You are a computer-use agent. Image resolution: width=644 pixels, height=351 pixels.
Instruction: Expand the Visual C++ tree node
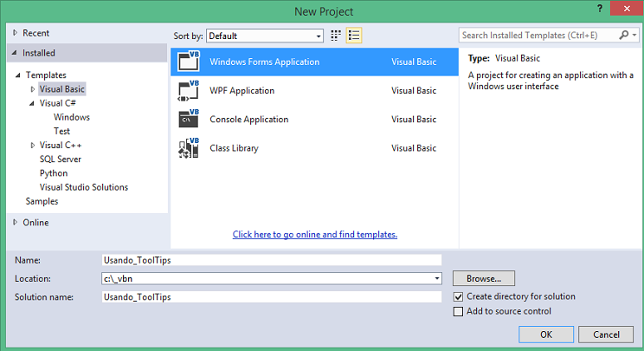pyautogui.click(x=32, y=145)
